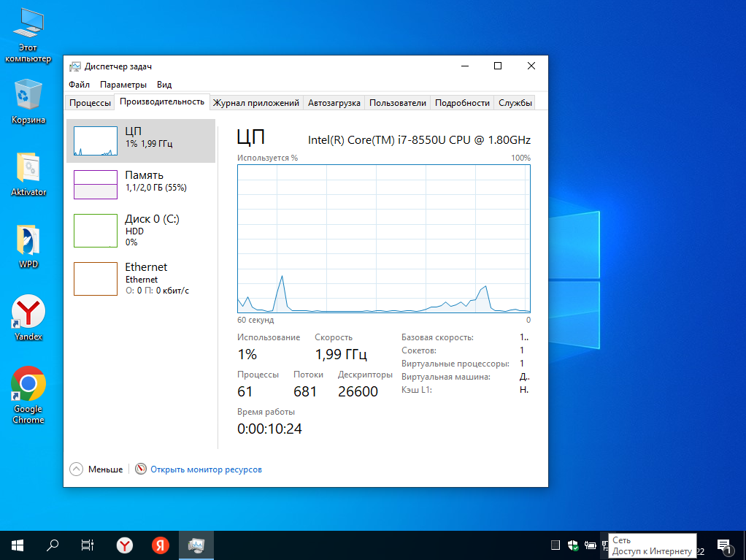Viewport: 746px width, 560px height.
Task: Open the Параметры menu
Action: pos(123,85)
